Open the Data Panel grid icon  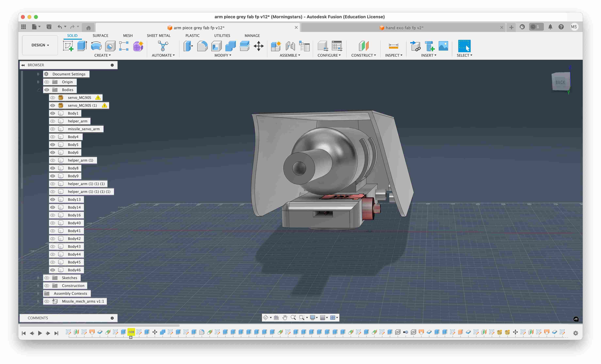coord(24,27)
